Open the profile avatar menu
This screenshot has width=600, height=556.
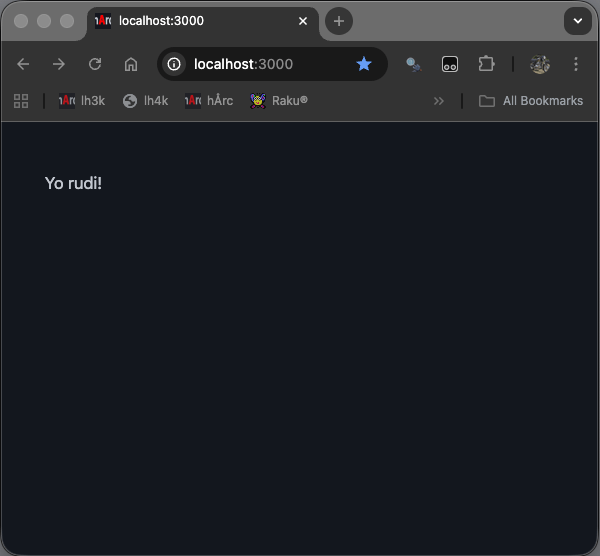(x=540, y=64)
